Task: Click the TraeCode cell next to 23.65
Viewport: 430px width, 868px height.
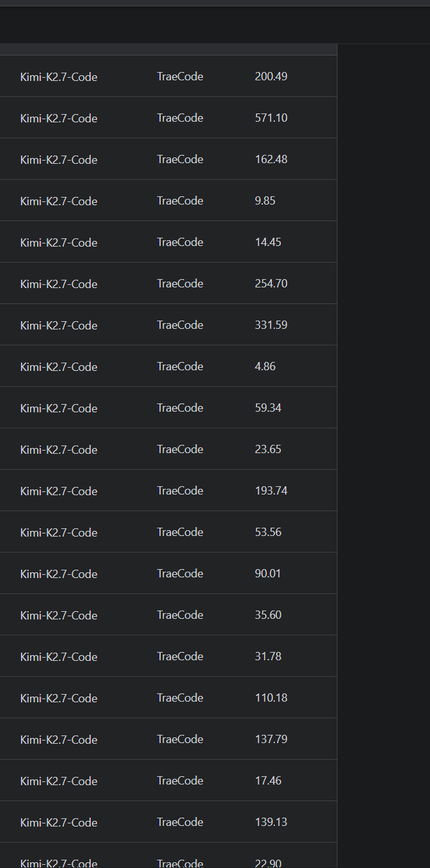Action: [x=180, y=449]
